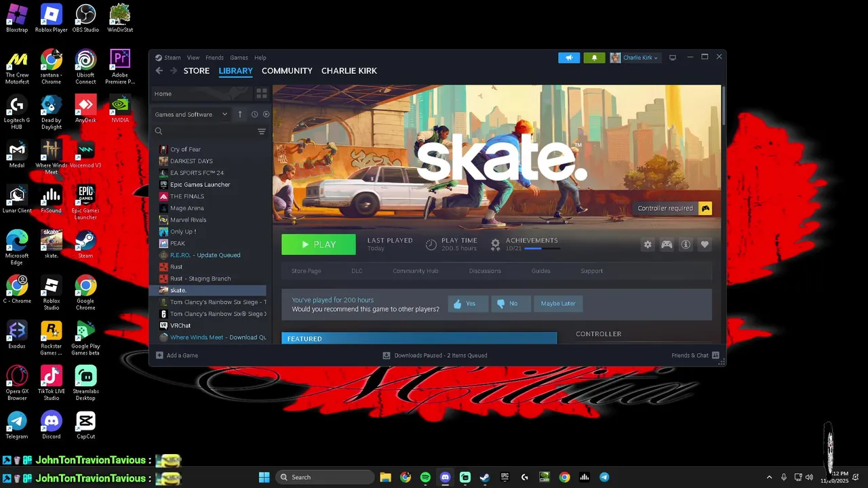The width and height of the screenshot is (868, 488).
Task: Click the achievements progress bar
Action: click(542, 249)
